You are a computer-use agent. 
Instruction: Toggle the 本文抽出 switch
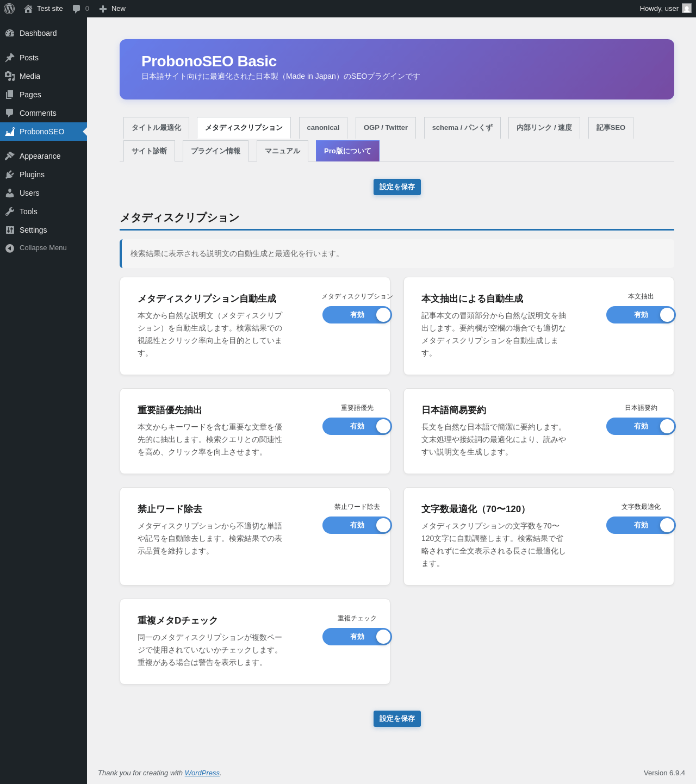pyautogui.click(x=641, y=315)
